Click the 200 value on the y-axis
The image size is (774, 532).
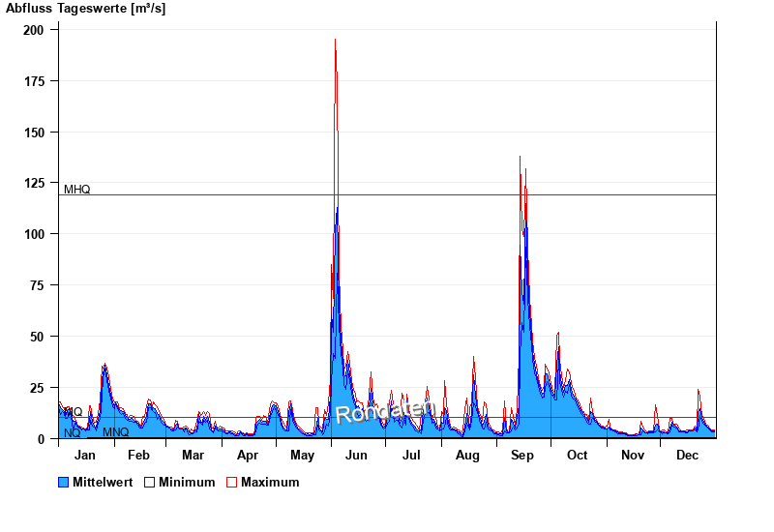click(34, 30)
